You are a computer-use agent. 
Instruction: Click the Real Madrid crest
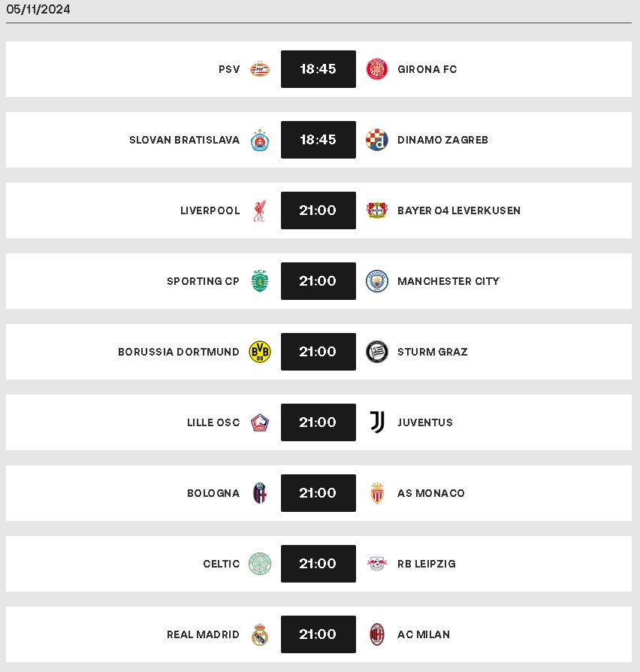[x=260, y=634]
